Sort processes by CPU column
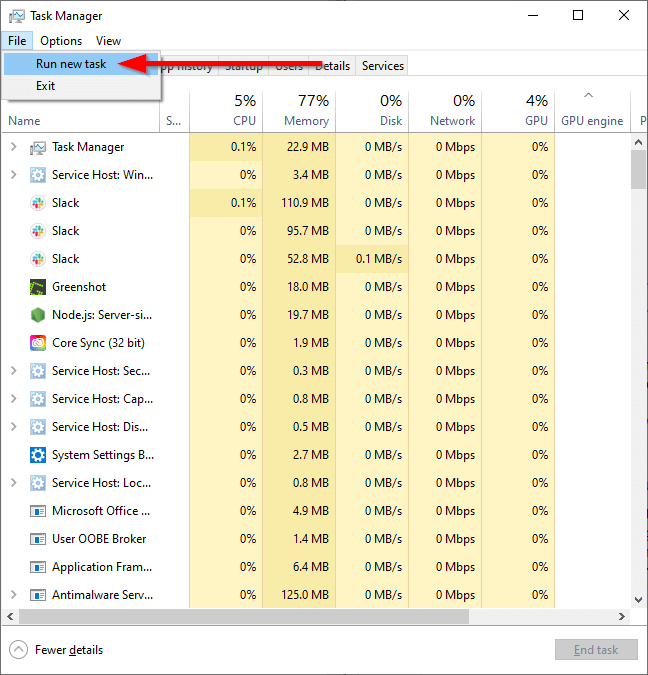648x675 pixels. pos(226,111)
